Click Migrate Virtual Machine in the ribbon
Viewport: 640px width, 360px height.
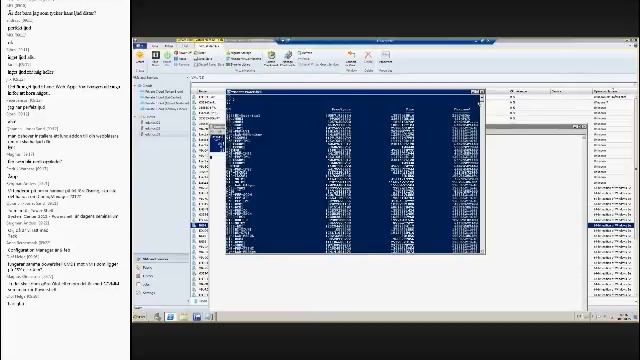point(243,59)
